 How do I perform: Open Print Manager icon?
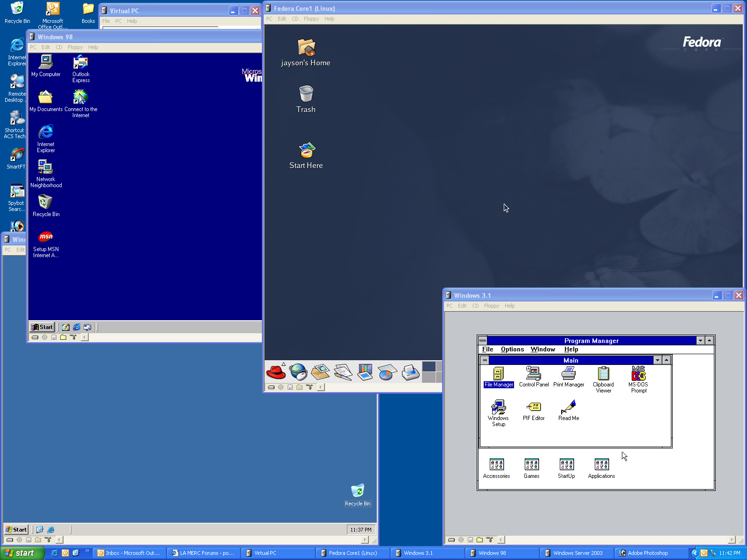click(569, 377)
